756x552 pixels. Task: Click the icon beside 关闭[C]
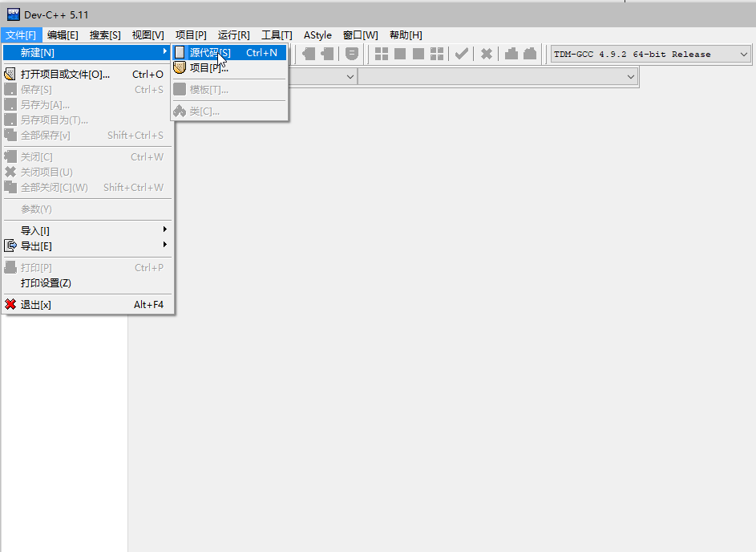[10, 156]
